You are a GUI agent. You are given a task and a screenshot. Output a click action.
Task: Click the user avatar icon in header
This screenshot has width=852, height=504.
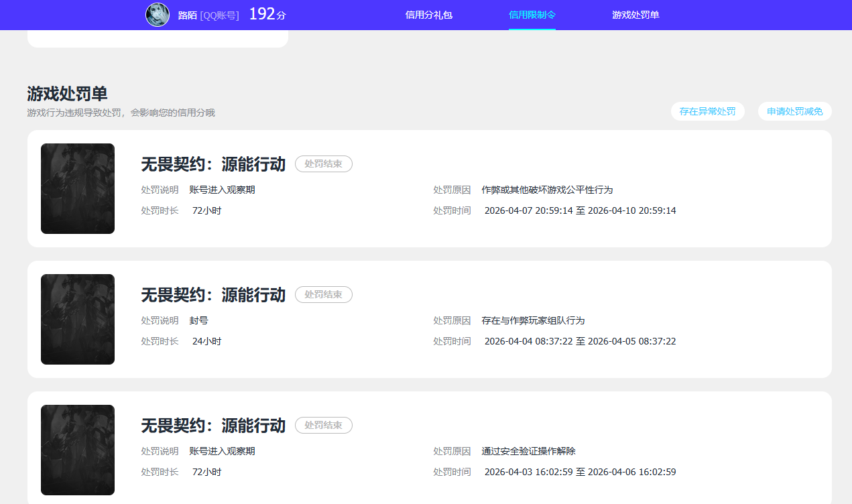point(158,15)
